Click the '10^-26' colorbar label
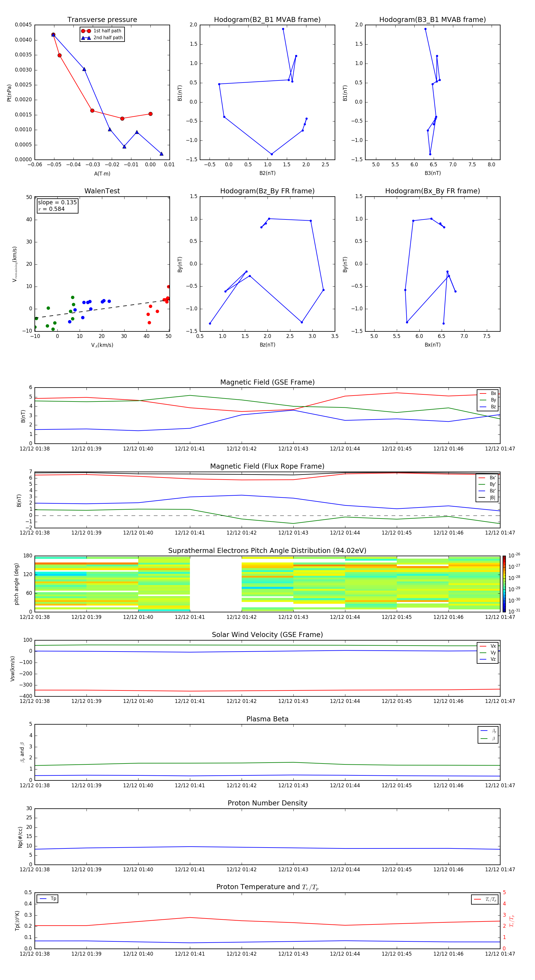The image size is (535, 980). (x=514, y=555)
